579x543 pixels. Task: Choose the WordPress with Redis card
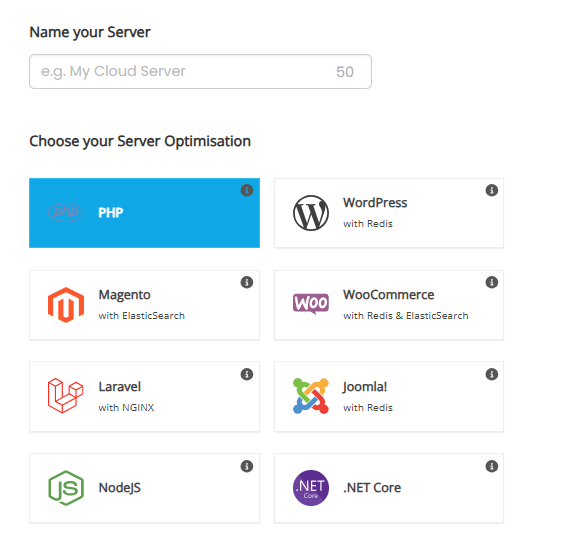(x=389, y=213)
